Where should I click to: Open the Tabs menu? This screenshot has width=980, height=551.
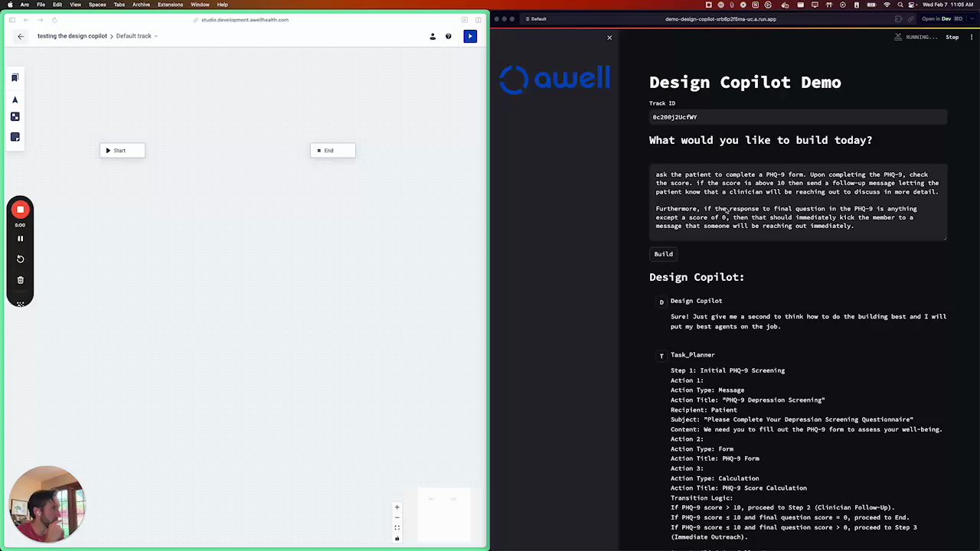pyautogui.click(x=119, y=5)
